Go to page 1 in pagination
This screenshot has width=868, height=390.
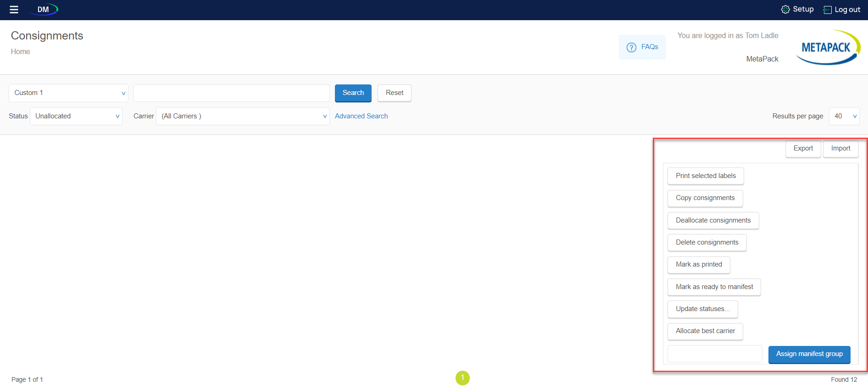click(462, 378)
